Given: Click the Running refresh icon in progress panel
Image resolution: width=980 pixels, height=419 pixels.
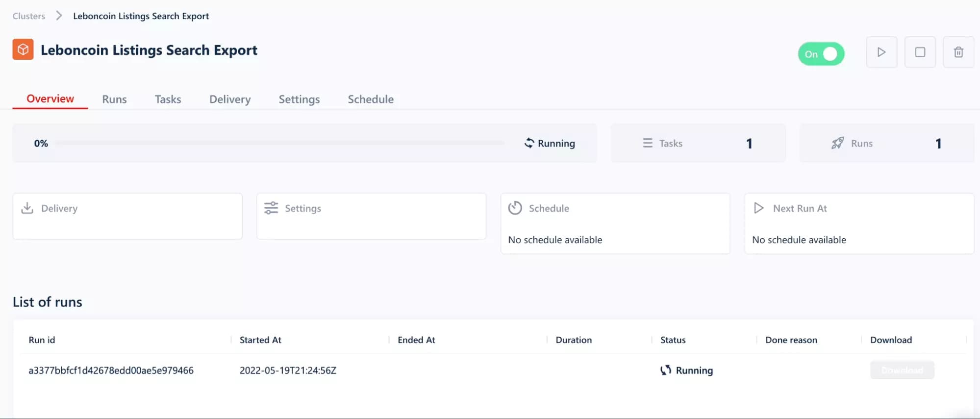Looking at the screenshot, I should click(529, 143).
